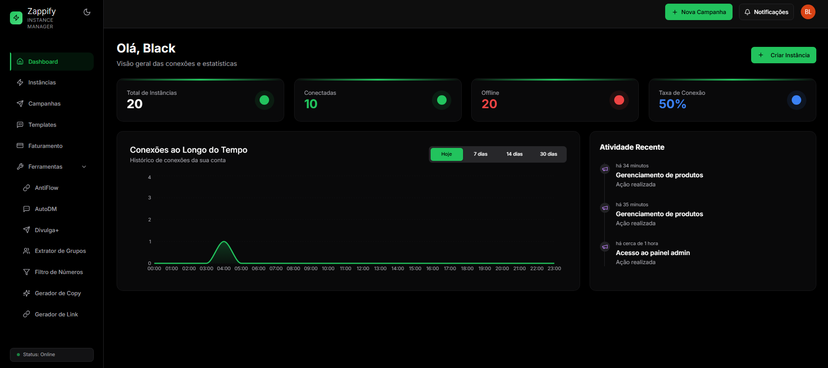Switch chart to 14 dias
This screenshot has width=828, height=368.
tap(514, 154)
